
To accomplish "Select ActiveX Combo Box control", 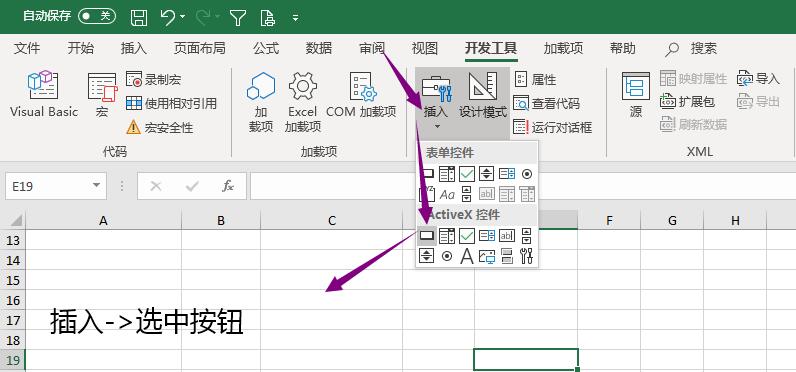I will [x=447, y=235].
